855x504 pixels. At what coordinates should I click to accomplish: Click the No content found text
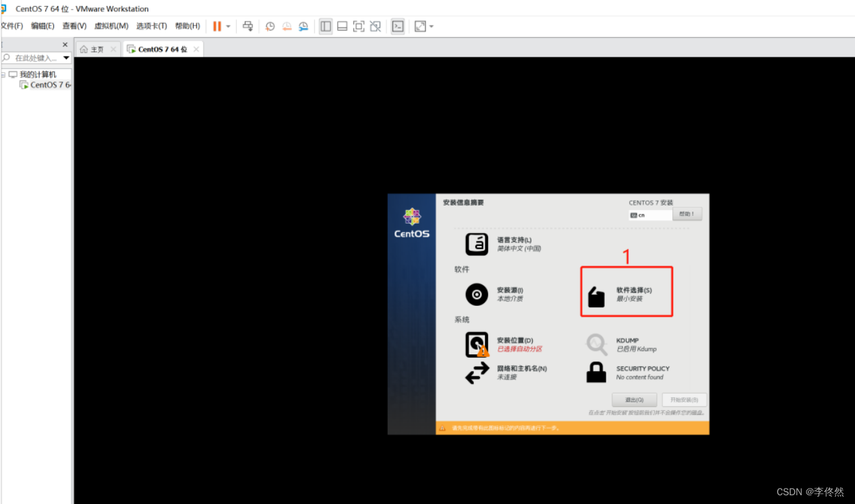point(640,377)
